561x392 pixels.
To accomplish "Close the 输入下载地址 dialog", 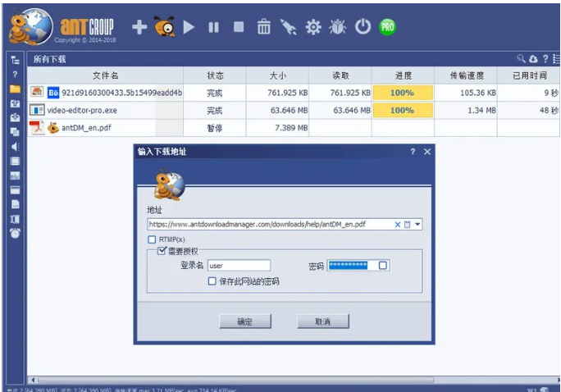I will (x=427, y=152).
